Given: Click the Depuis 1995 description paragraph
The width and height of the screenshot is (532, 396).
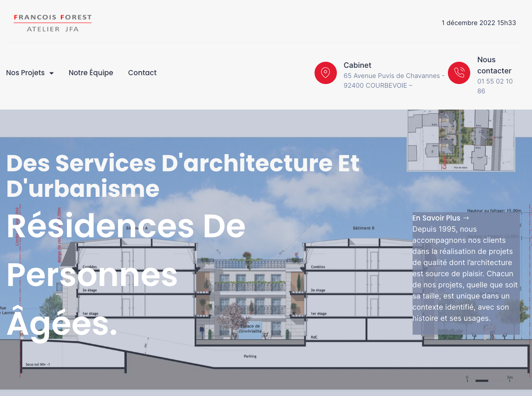Looking at the screenshot, I should (465, 273).
